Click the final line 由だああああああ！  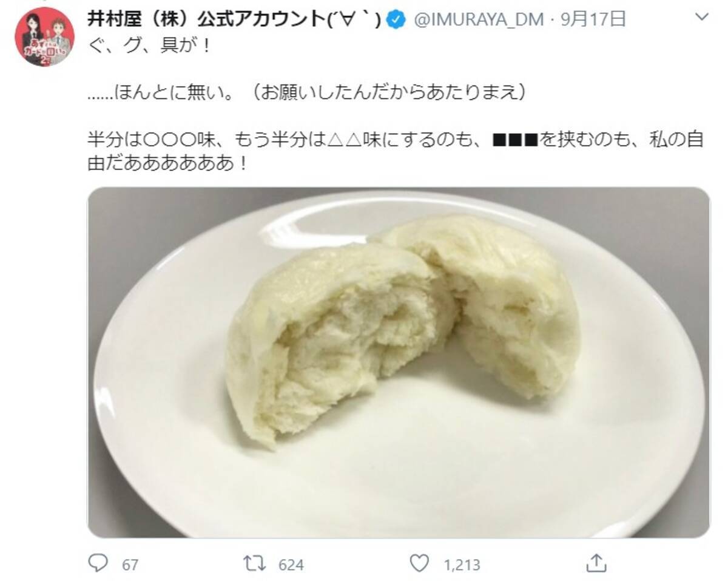pyautogui.click(x=168, y=165)
